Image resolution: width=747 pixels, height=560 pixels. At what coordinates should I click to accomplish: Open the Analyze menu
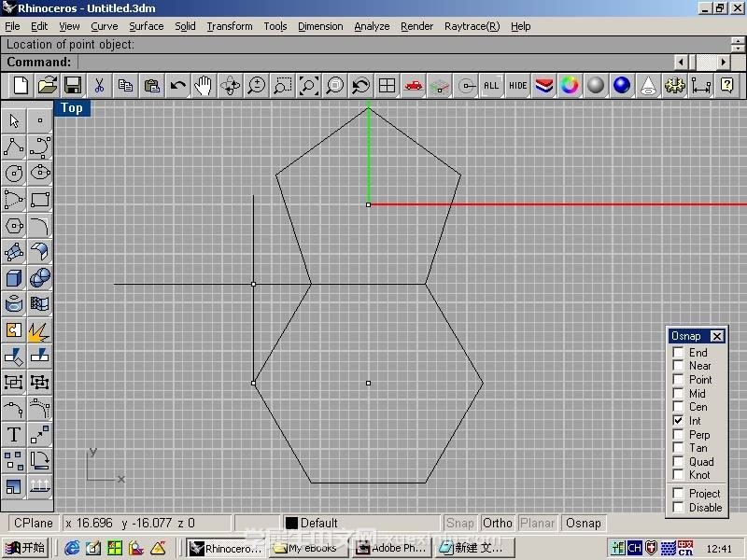[372, 26]
